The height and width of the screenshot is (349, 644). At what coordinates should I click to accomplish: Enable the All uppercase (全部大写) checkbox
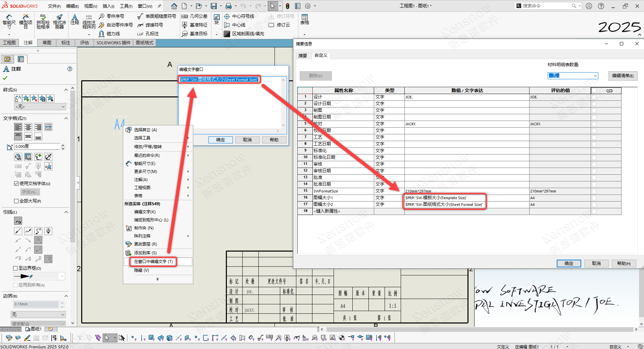pyautogui.click(x=16, y=201)
